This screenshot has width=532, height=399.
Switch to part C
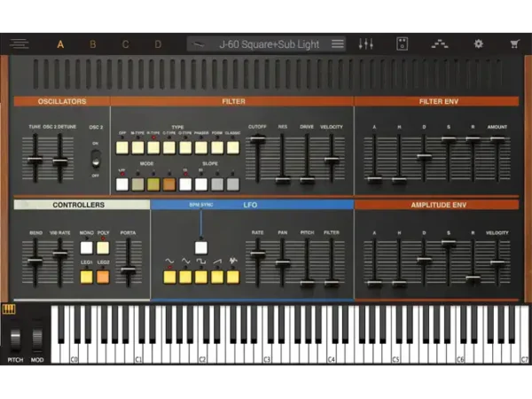coord(125,44)
